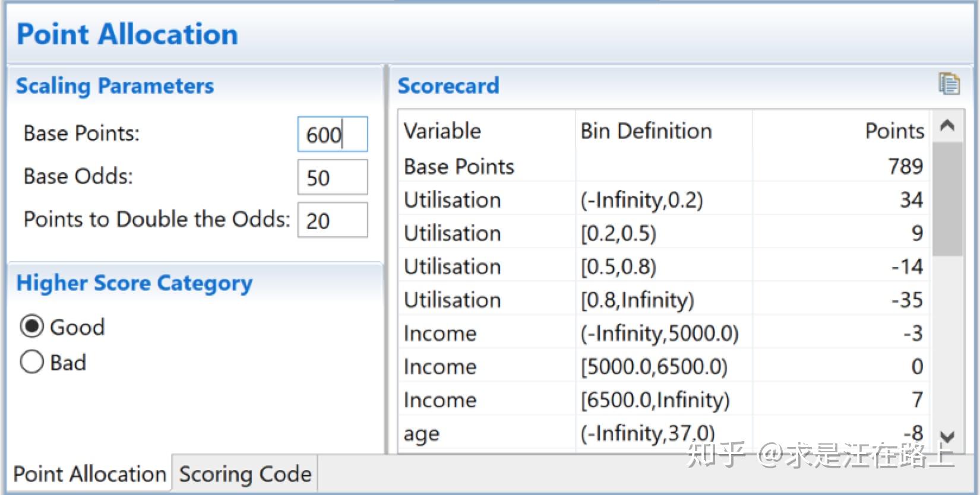Click the Base Points input field showing 600
This screenshot has height=495, width=980.
point(333,134)
